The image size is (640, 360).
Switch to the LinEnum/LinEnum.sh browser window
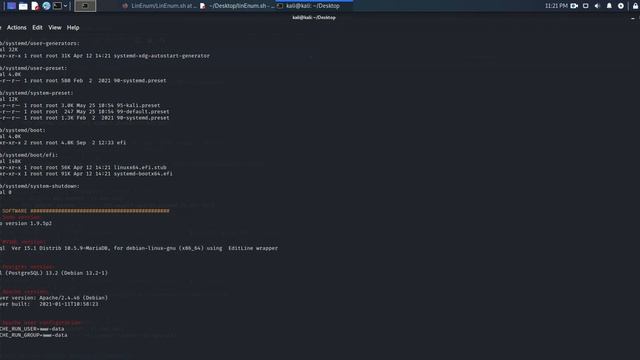[159, 6]
